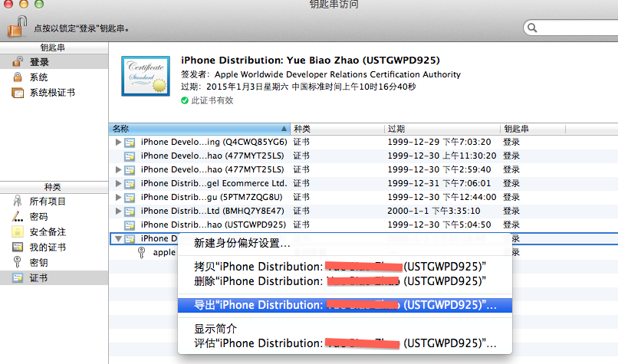Click the 系统 locked padlock icon
Image resolution: width=618 pixels, height=364 pixels.
pos(18,77)
